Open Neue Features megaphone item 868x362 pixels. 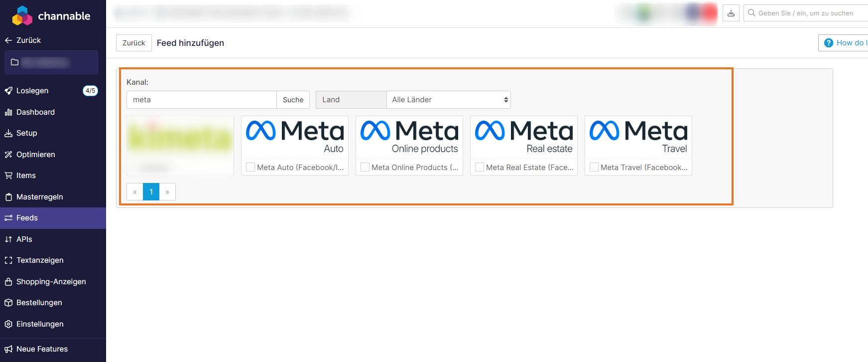click(x=42, y=349)
